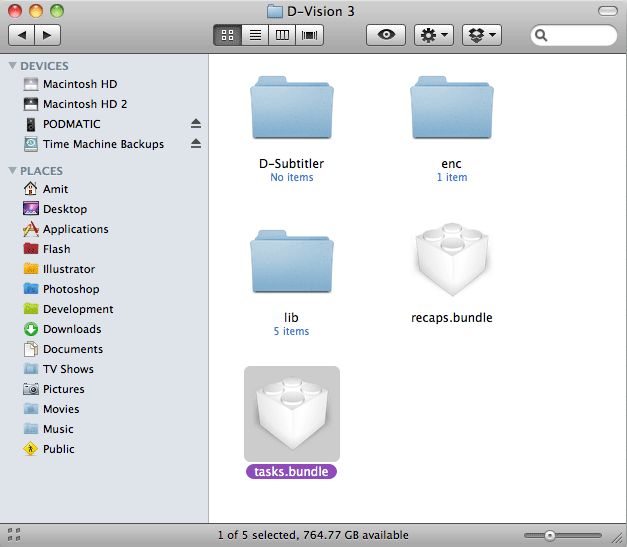The width and height of the screenshot is (627, 547).
Task: Open Pictures in the sidebar
Action: (x=104, y=389)
